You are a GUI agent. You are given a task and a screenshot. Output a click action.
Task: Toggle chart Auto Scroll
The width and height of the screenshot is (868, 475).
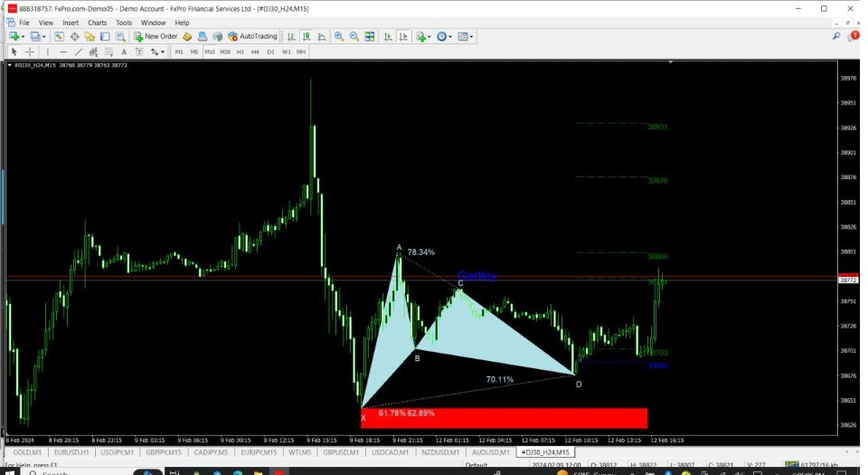click(388, 36)
